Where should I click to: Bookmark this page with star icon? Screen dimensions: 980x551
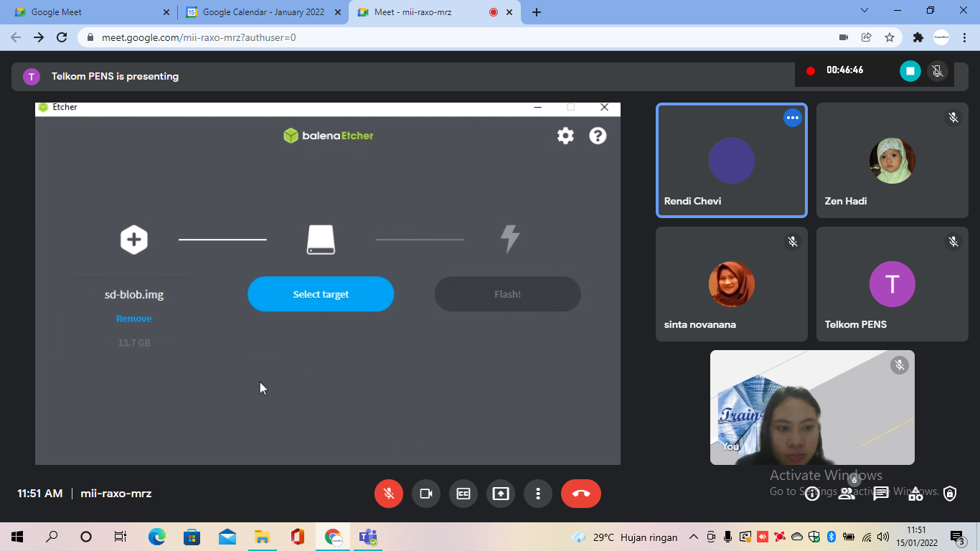[x=890, y=37]
